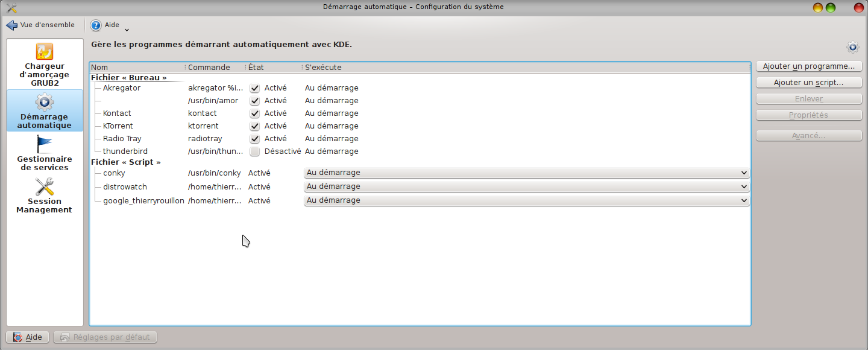Click the /usr/bin/conky command cell
The width and height of the screenshot is (868, 350).
point(215,173)
